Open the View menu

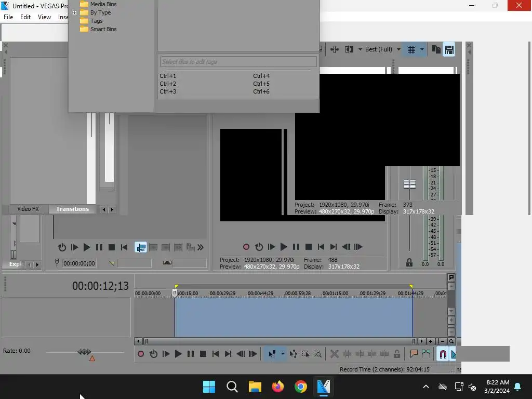click(x=44, y=17)
